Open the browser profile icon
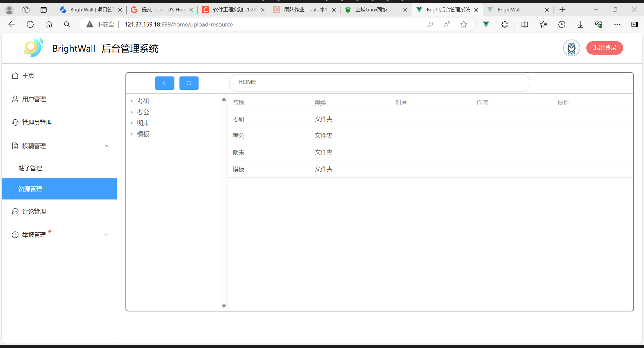This screenshot has height=348, width=644. pos(9,10)
